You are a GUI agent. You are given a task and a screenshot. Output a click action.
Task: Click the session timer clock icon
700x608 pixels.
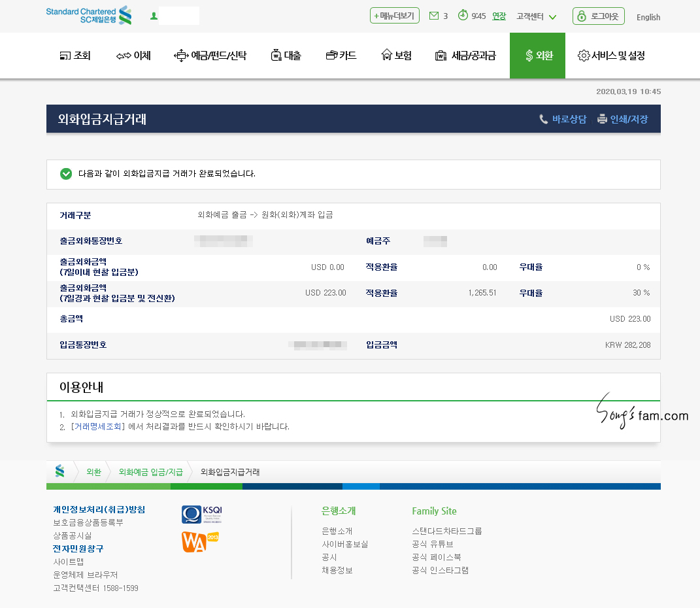[x=463, y=15]
